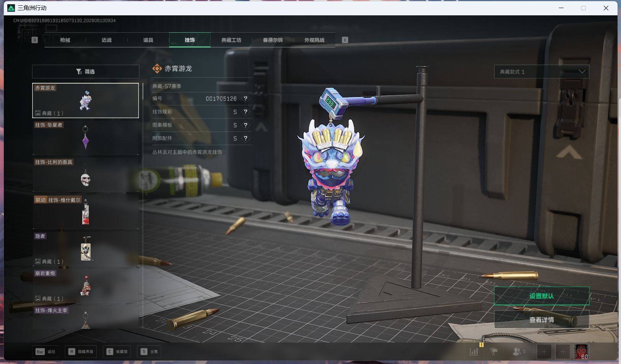Minimize the 三角洲行动 window

[x=561, y=8]
